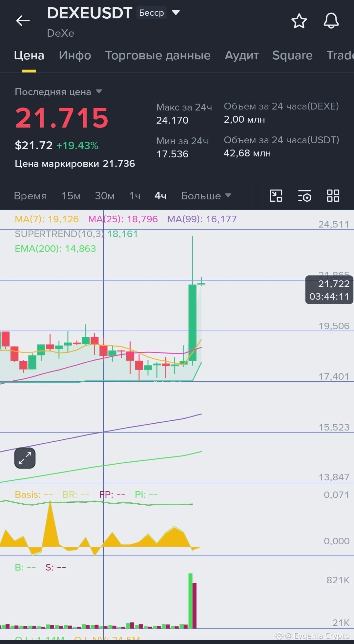Open chart indicator settings icon

(304, 196)
